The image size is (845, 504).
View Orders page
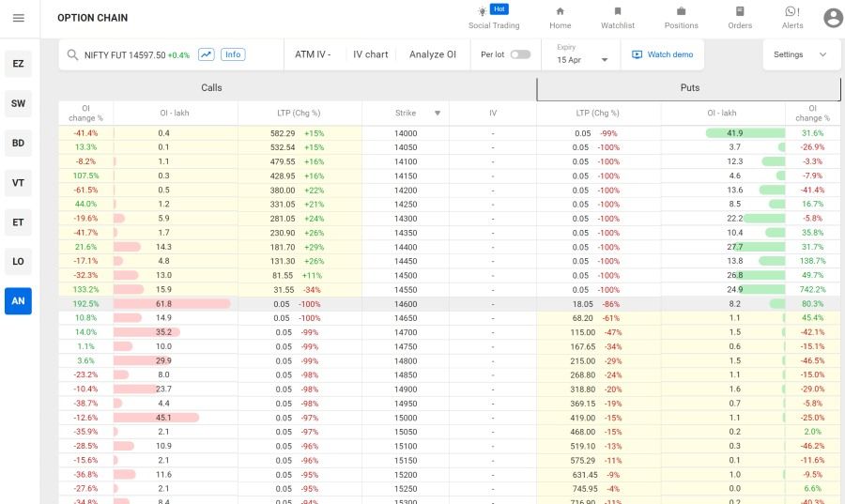tap(740, 18)
